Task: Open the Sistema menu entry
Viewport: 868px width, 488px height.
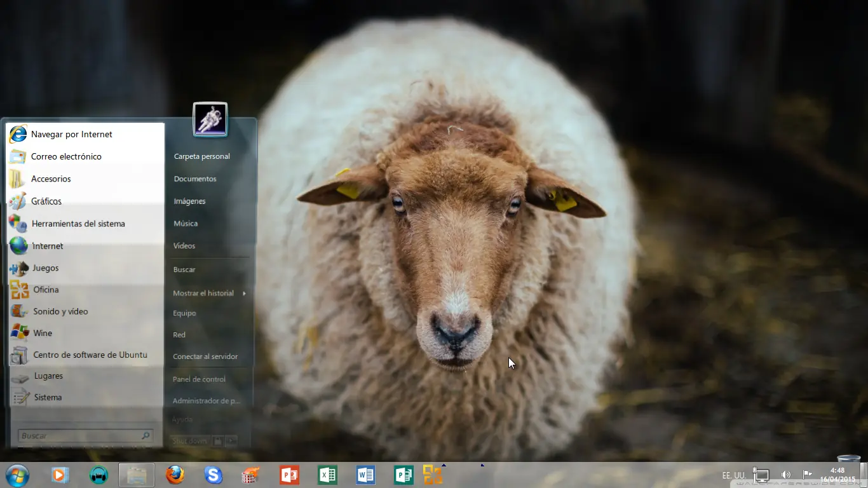Action: pos(85,397)
